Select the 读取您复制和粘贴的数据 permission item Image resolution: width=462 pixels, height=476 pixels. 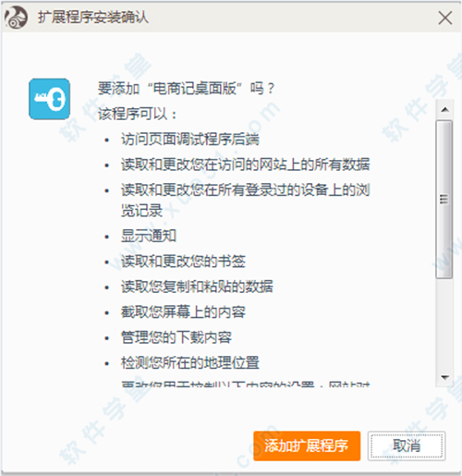(x=197, y=287)
